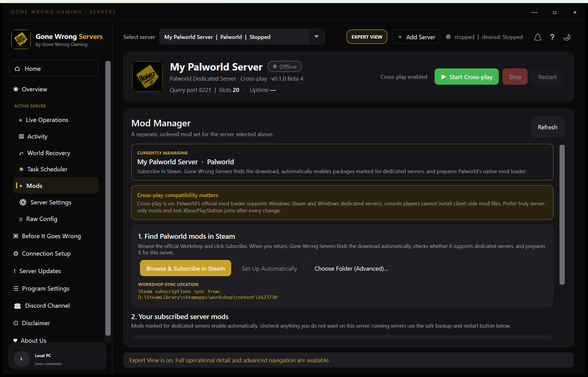588x377 pixels.
Task: Click the Cross-play compatibility matters heading
Action: pos(178,195)
